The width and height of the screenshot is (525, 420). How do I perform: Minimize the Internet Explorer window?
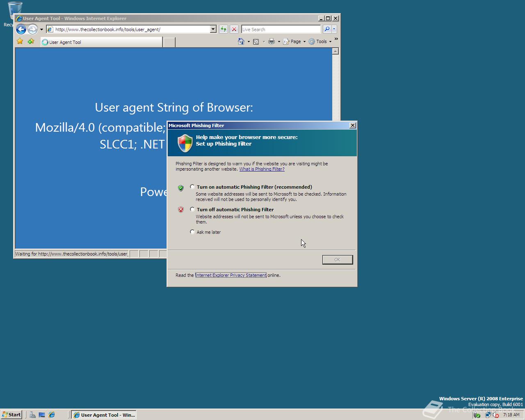click(x=321, y=18)
